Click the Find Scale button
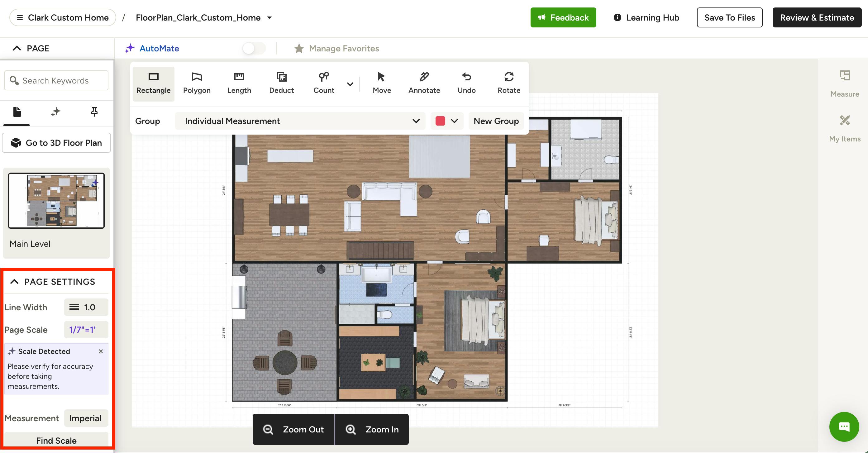 (x=56, y=440)
